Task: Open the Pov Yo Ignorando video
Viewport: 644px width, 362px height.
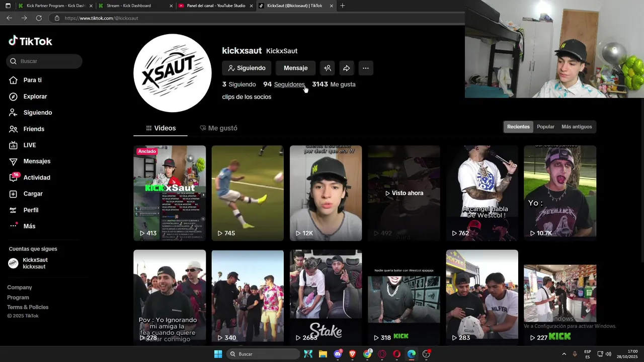Action: point(170,298)
